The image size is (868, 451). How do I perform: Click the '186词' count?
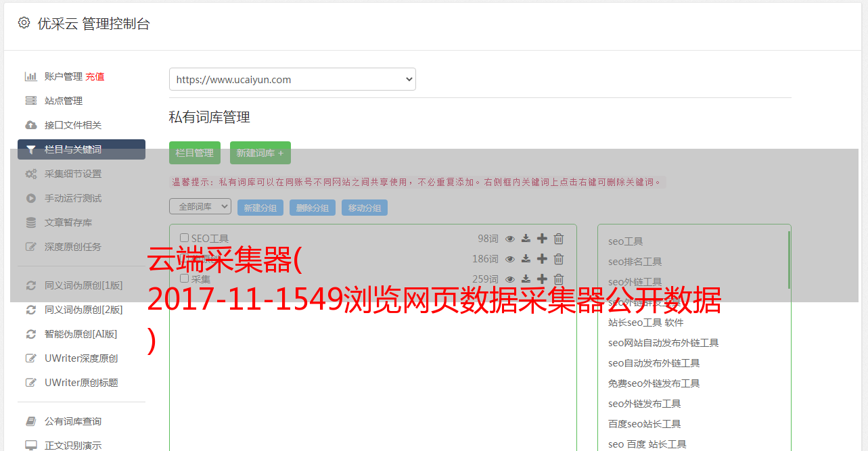pos(485,259)
